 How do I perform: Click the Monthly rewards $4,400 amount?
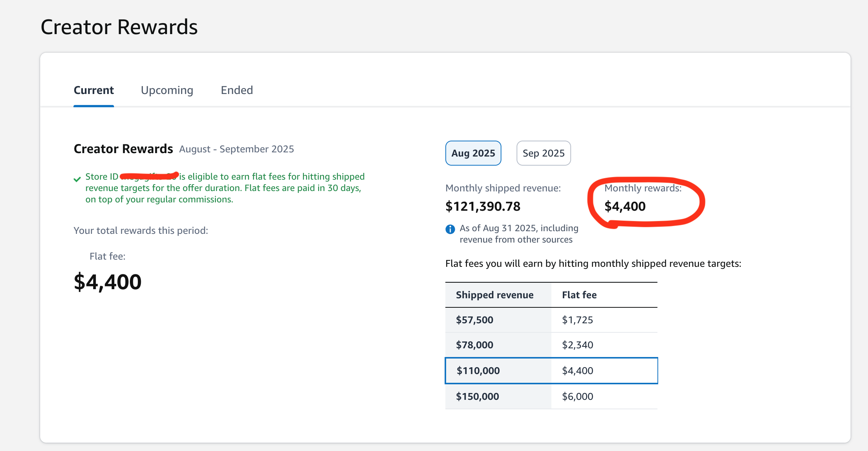point(625,207)
